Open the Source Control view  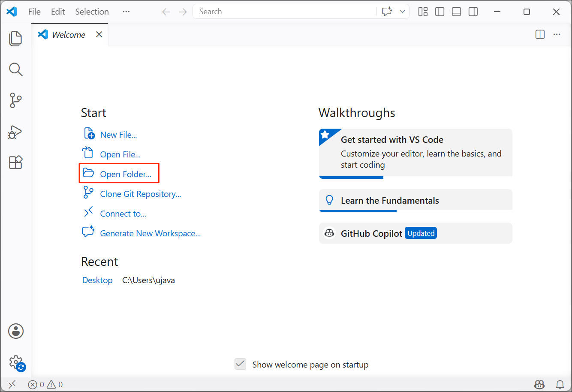click(x=16, y=100)
